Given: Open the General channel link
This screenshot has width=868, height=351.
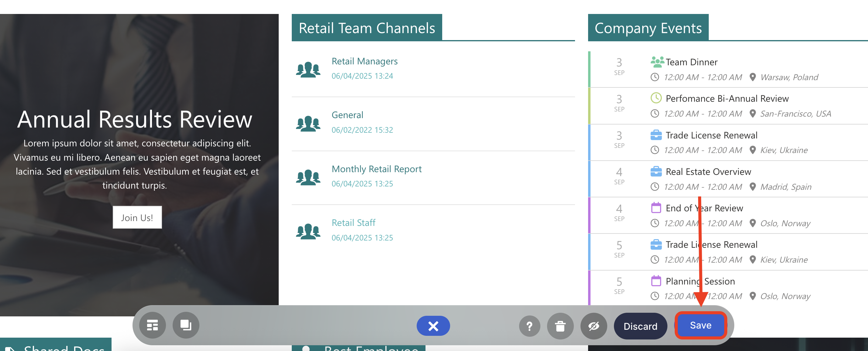Looking at the screenshot, I should 347,115.
